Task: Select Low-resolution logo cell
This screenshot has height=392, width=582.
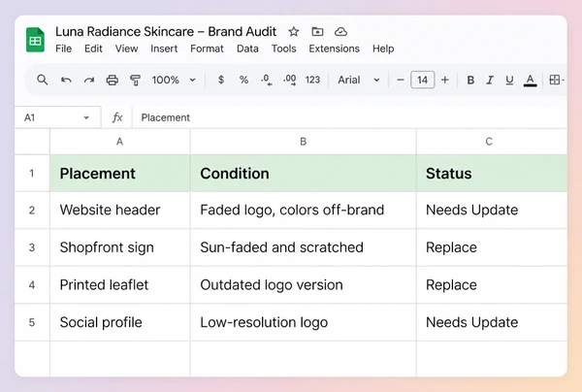Action: pyautogui.click(x=304, y=322)
